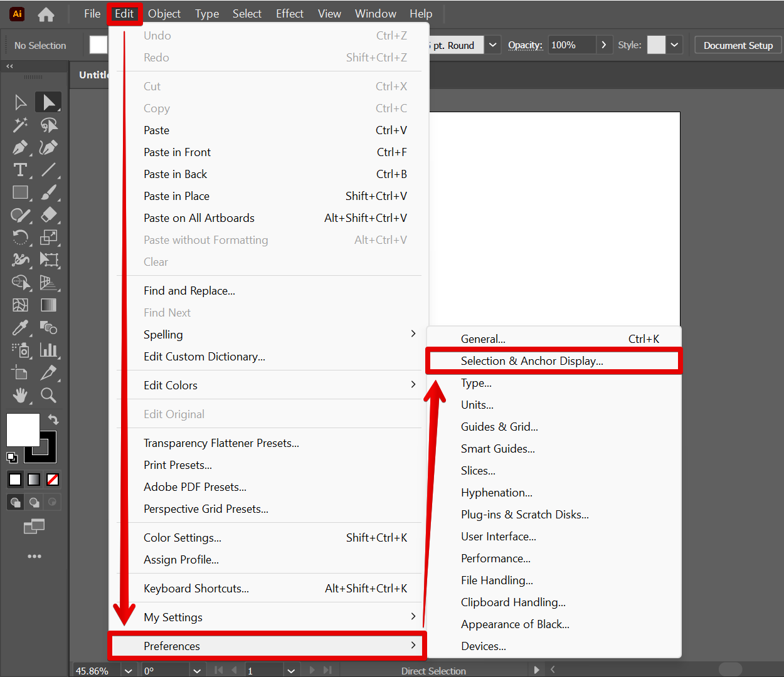Viewport: 784px width, 677px height.
Task: Click the Document Setup button
Action: click(738, 45)
